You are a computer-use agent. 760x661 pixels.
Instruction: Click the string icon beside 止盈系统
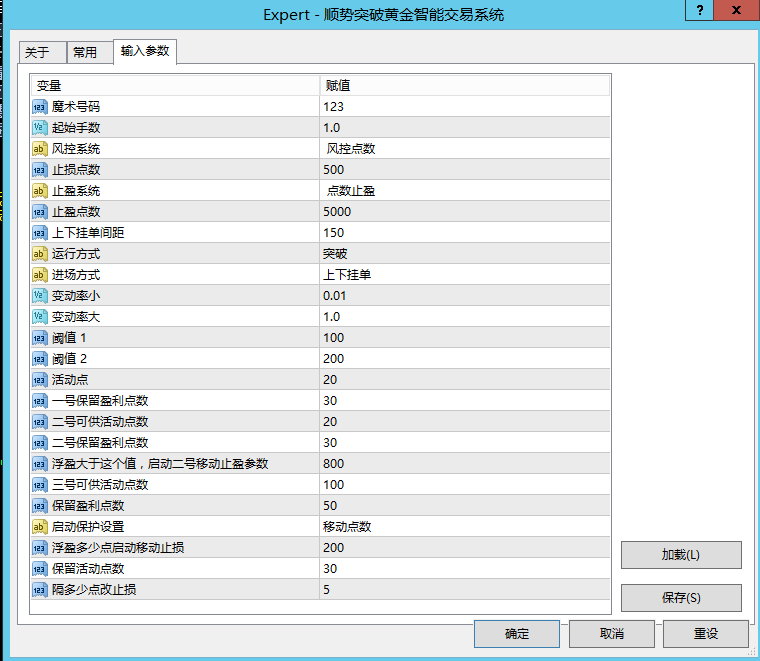40,191
